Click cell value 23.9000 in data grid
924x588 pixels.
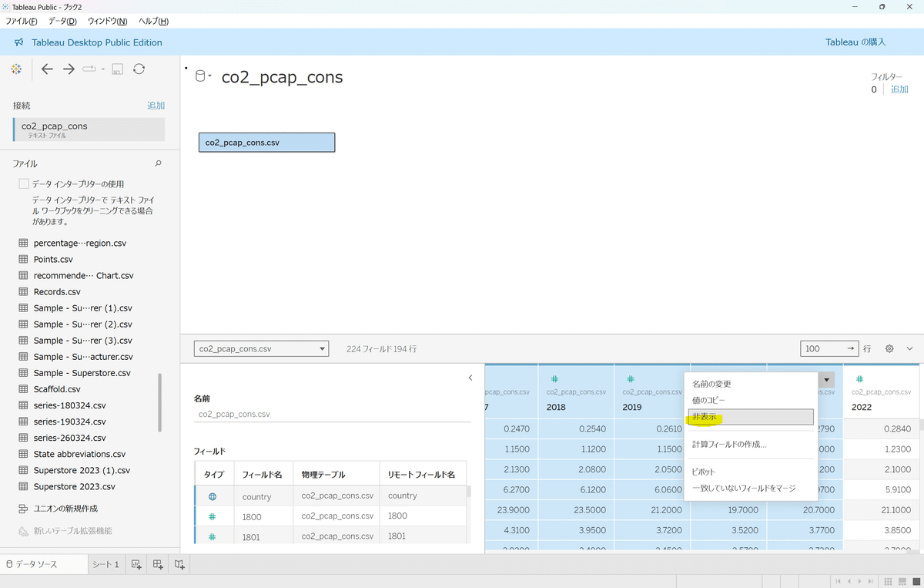pos(512,509)
